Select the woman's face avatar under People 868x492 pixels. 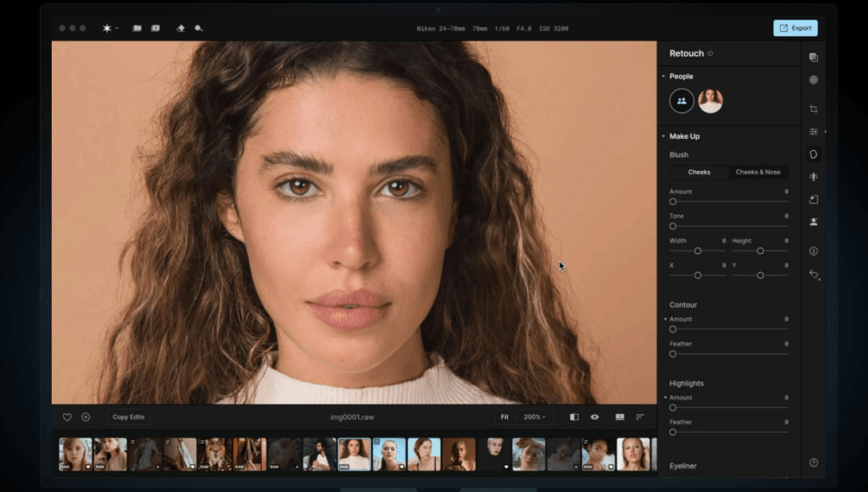click(710, 101)
